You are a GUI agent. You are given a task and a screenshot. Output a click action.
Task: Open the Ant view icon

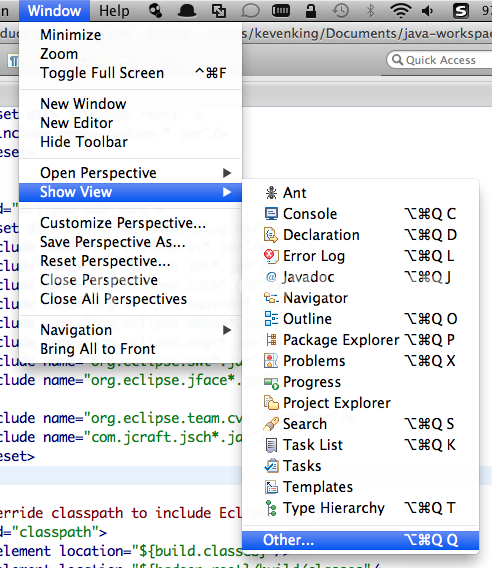(x=271, y=193)
